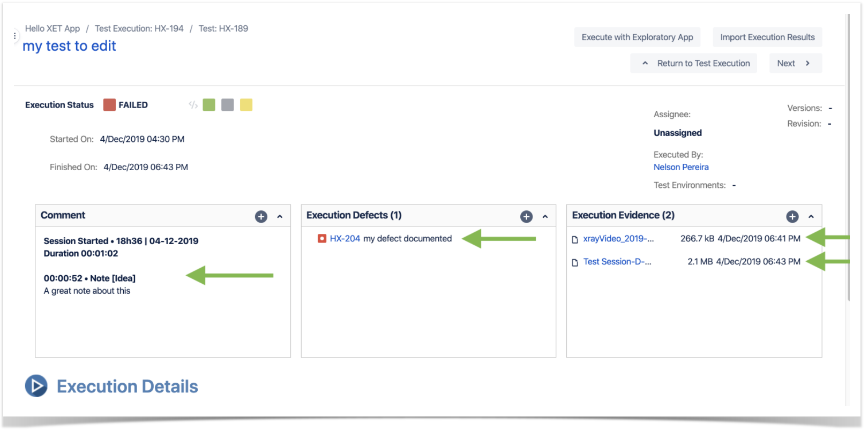The height and width of the screenshot is (432, 868).
Task: Click '2.1 MB' file size text
Action: click(x=700, y=262)
